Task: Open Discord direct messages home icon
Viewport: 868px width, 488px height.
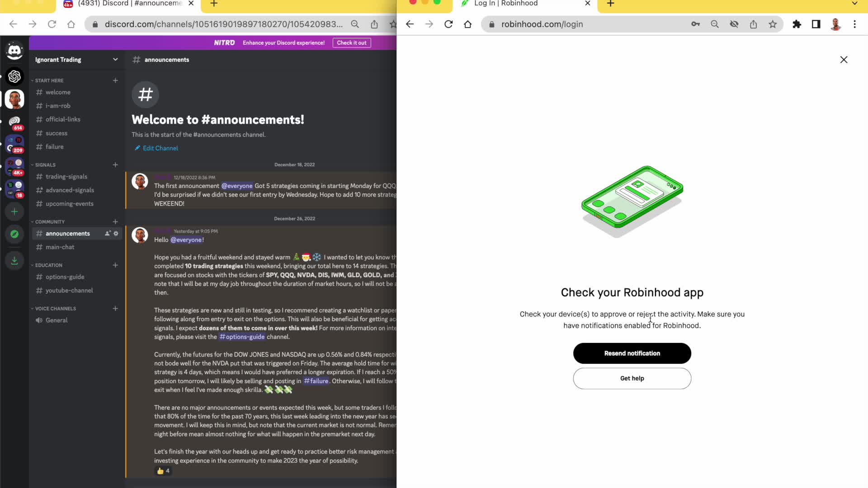Action: point(14,51)
